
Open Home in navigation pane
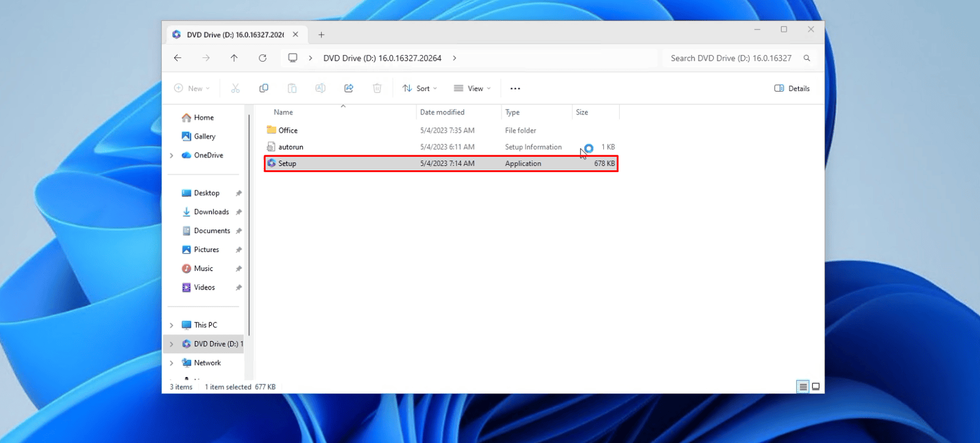(x=198, y=117)
